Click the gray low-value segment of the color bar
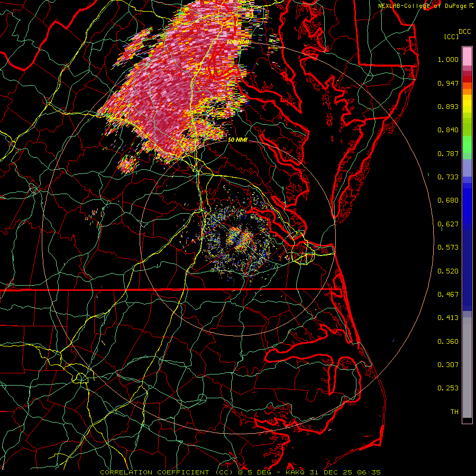Screen dimensions: 476x476 coord(467,370)
